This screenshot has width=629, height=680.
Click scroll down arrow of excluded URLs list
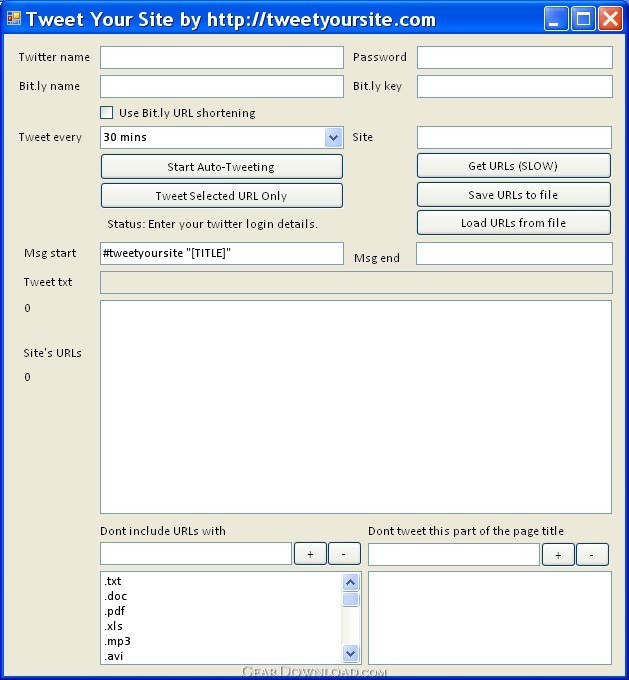click(351, 653)
